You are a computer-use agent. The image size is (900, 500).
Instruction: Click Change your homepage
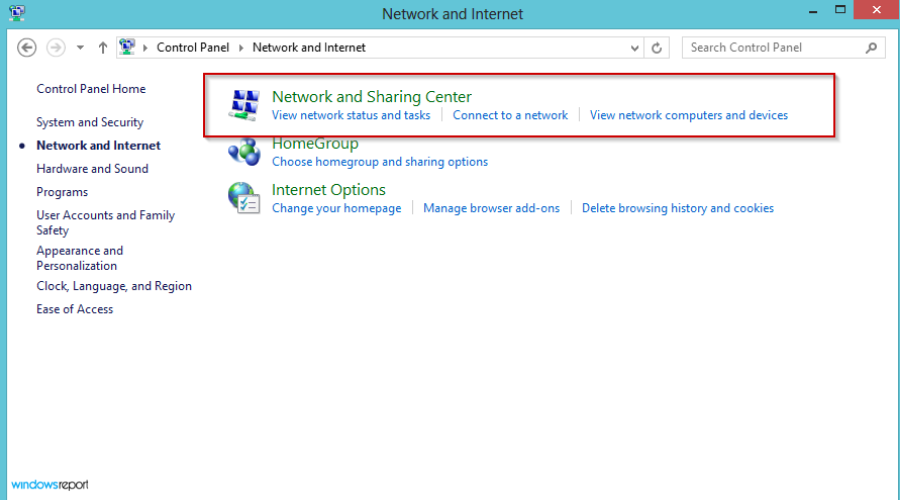pos(336,208)
